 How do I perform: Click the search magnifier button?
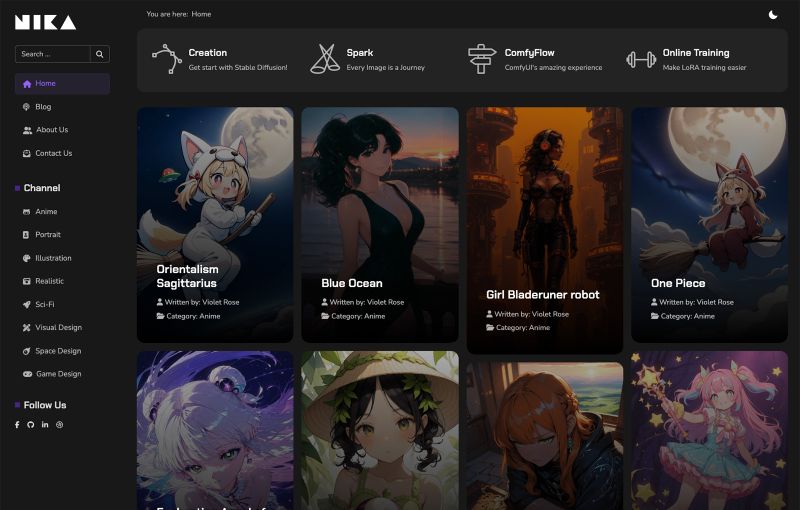tap(100, 54)
